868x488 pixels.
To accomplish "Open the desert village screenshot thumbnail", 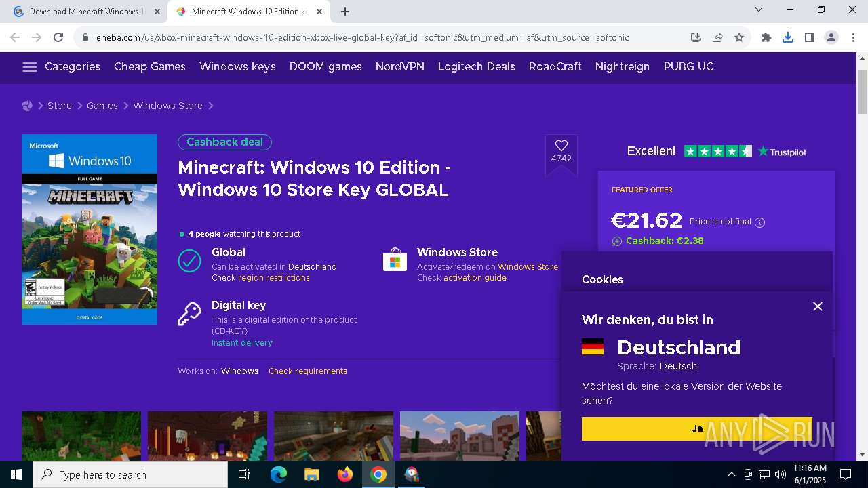I will [460, 436].
